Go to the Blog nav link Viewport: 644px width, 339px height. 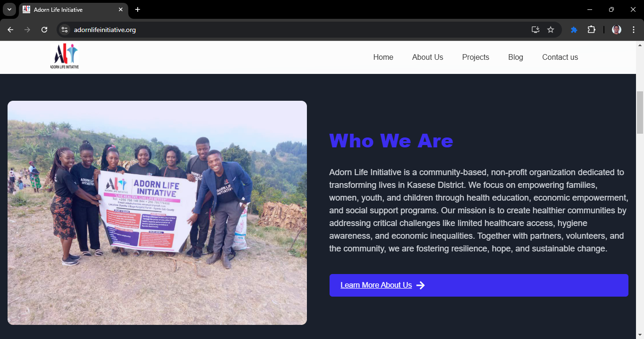point(515,57)
